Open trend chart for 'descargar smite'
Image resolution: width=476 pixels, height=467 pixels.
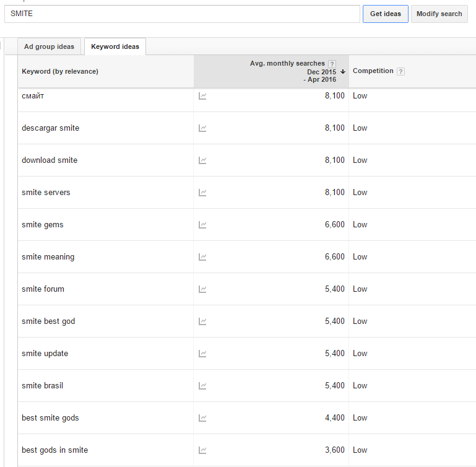(x=202, y=128)
